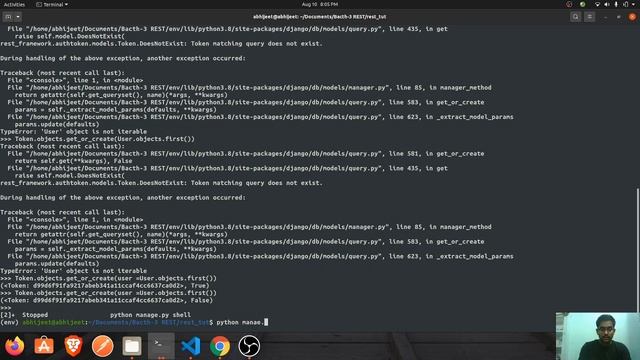Open the terminal hamburger menu

589,17
